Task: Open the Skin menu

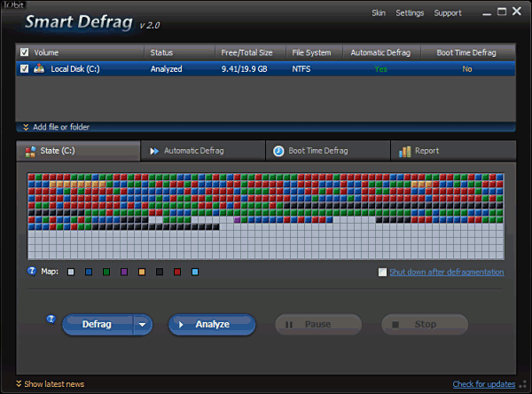Action: (x=379, y=13)
